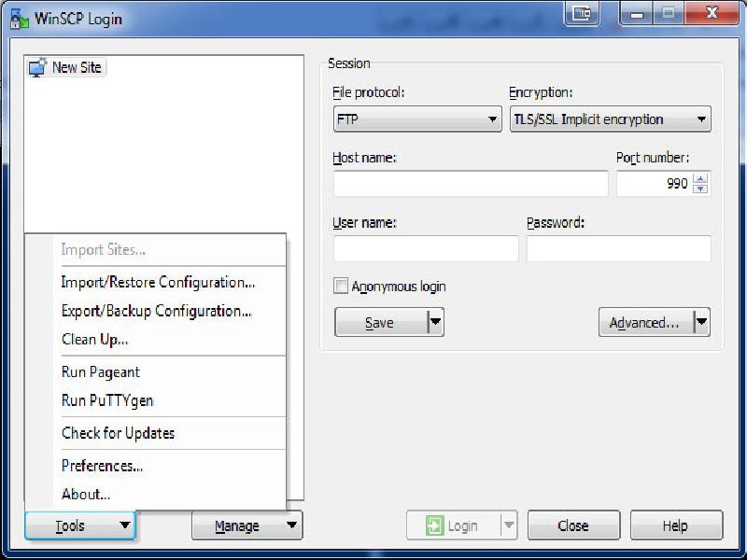Click the Close button at bottom
Viewport: 747px width, 560px height.
click(x=573, y=525)
